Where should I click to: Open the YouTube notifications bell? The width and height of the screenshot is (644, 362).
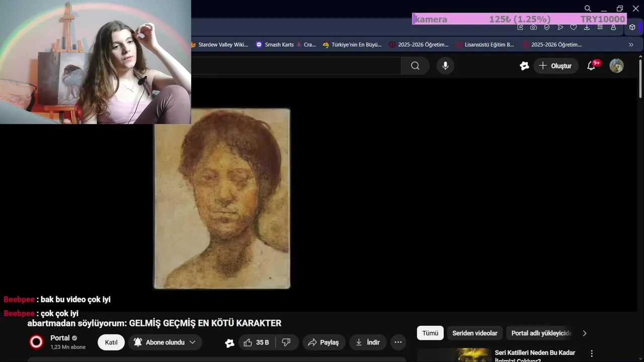click(x=592, y=66)
